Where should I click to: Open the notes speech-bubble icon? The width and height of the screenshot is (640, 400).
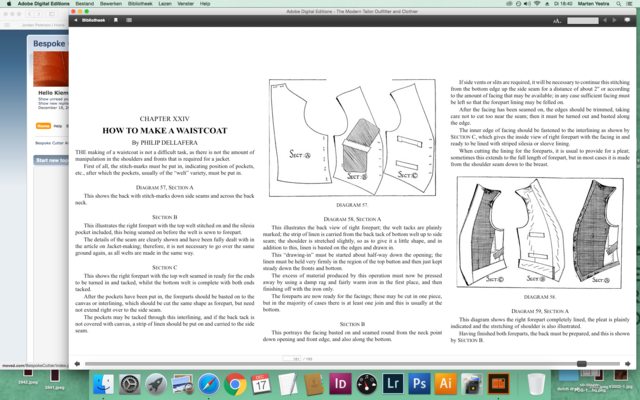tap(627, 20)
